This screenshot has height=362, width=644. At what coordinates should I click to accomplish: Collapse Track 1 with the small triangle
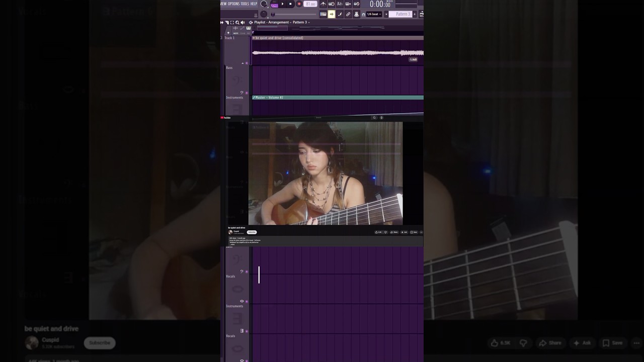point(243,63)
